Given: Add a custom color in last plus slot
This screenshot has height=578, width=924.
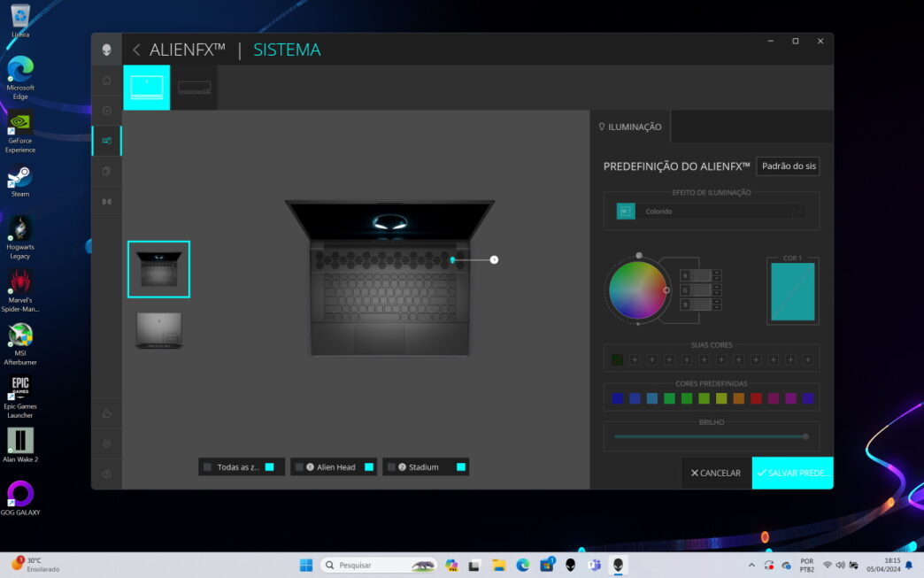Looking at the screenshot, I should [x=808, y=359].
